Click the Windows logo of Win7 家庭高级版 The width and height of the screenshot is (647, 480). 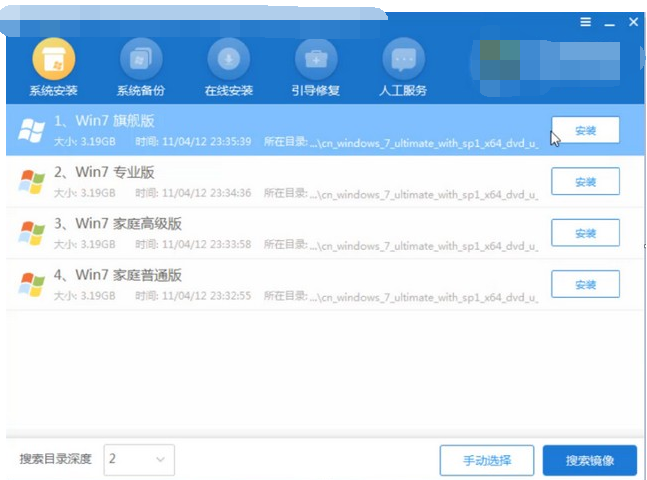pos(31,233)
